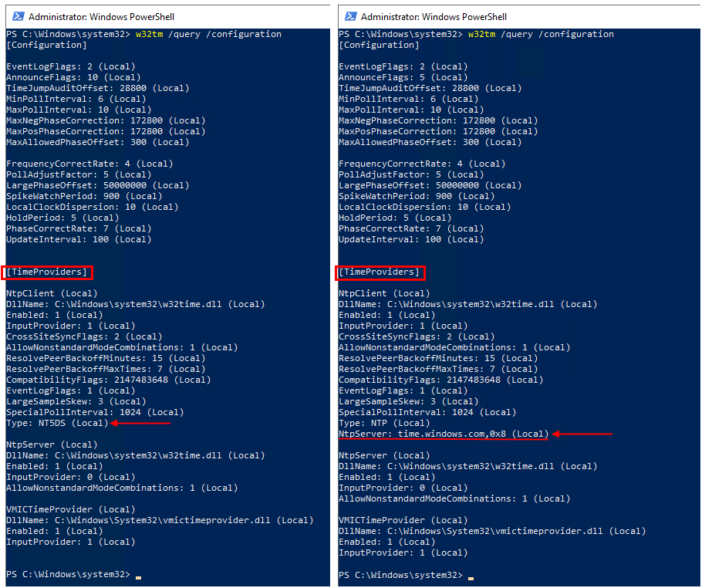Click the NtpServer time.windows.com,0x8 line
Viewport: 705px width, 588px height.
[444, 434]
